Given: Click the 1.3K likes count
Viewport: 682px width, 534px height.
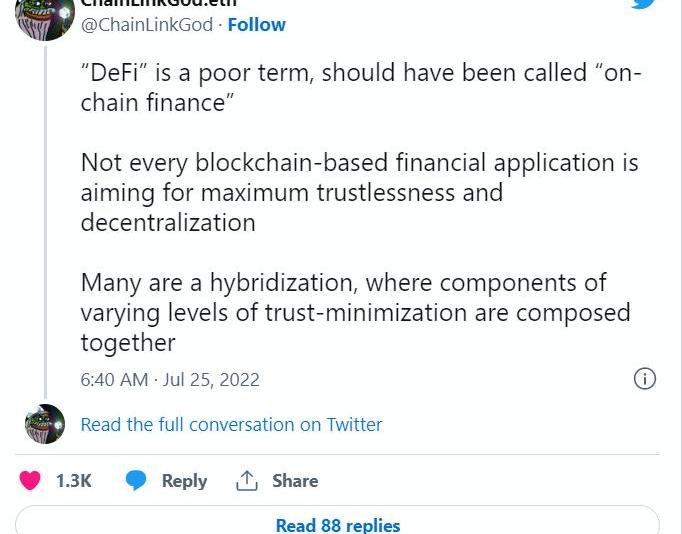Looking at the screenshot, I should click(73, 481).
